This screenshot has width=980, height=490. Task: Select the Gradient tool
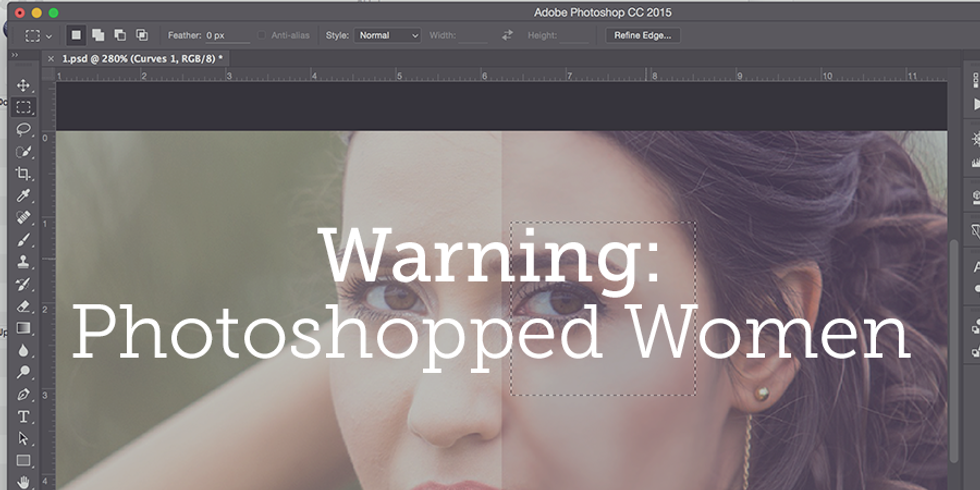pos(24,328)
